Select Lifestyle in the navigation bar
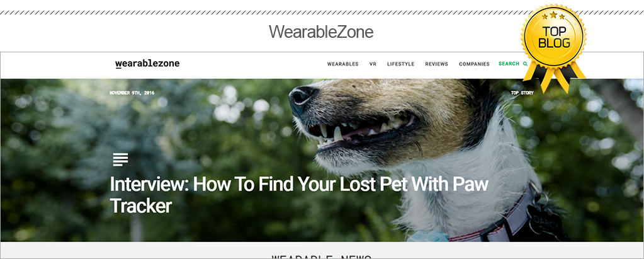This screenshot has width=644, height=259. 400,64
